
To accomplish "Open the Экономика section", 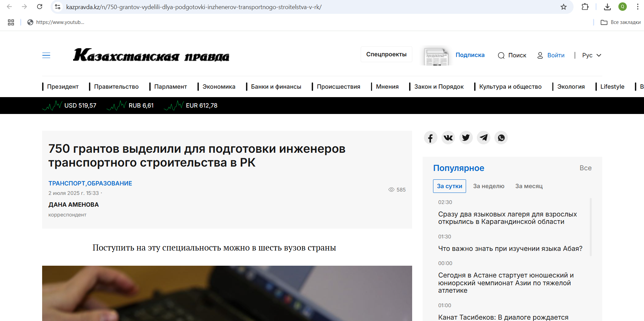I will (x=219, y=87).
